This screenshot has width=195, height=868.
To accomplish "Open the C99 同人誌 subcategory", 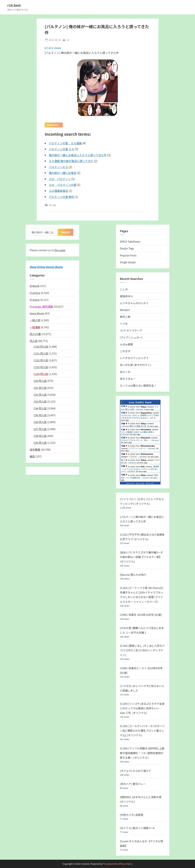I will coord(40,443).
